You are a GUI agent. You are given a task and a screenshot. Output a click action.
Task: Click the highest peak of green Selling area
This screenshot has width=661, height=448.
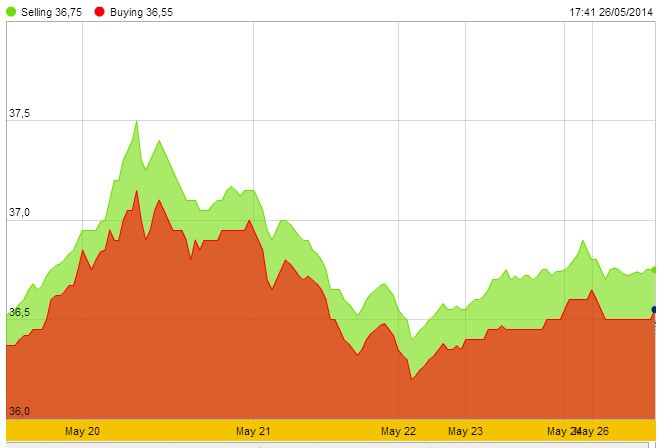(136, 121)
